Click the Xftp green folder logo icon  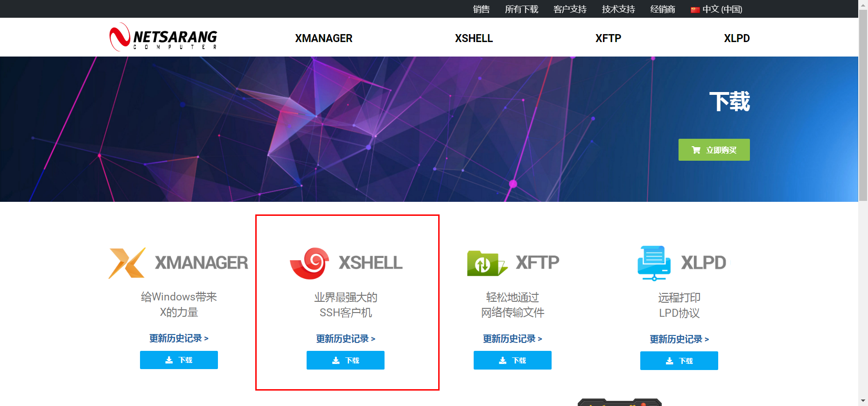[x=487, y=263]
